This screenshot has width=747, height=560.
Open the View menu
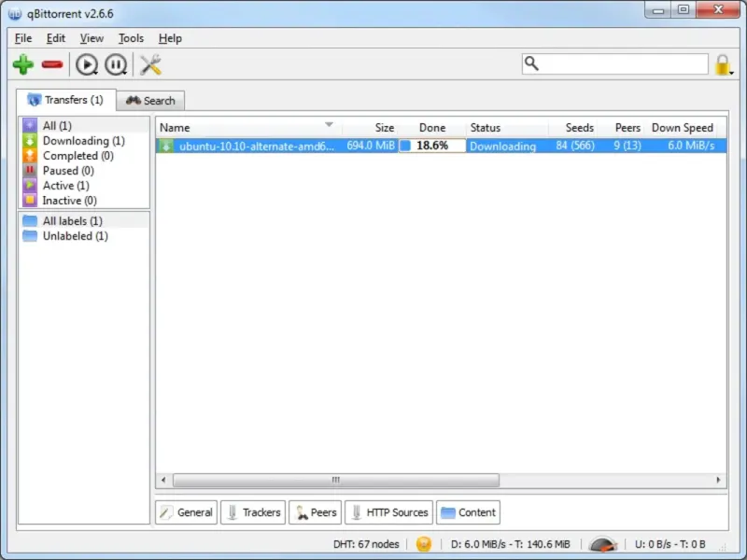(x=92, y=38)
